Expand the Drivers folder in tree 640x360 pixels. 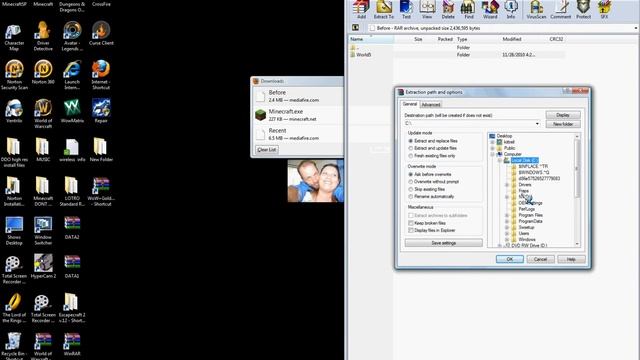[x=507, y=185]
